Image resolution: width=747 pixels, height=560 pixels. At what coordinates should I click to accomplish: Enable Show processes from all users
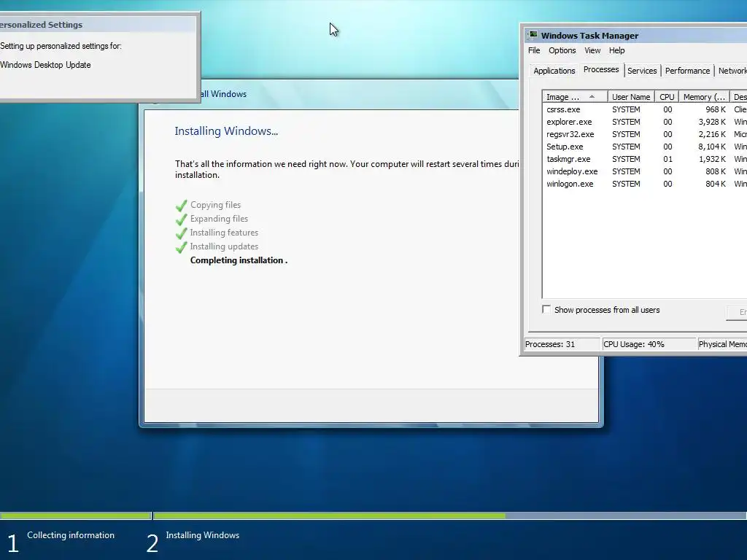546,309
